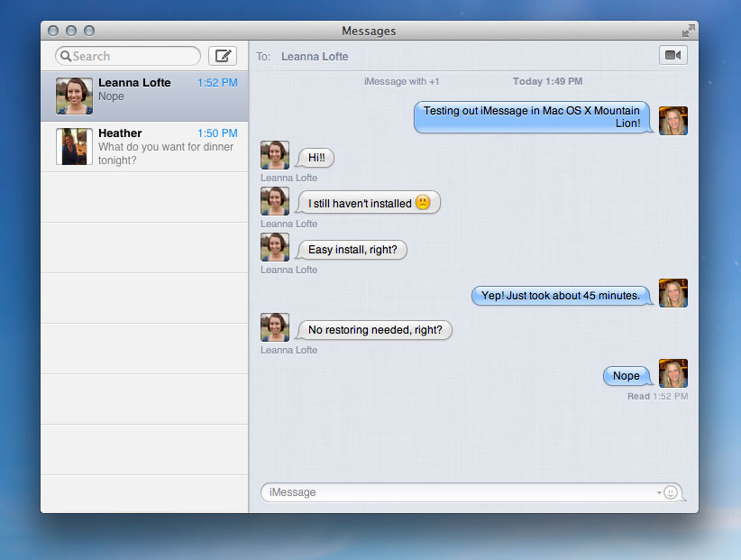
Task: Click the avatar beside "I still haven't installed"
Action: pyautogui.click(x=275, y=201)
